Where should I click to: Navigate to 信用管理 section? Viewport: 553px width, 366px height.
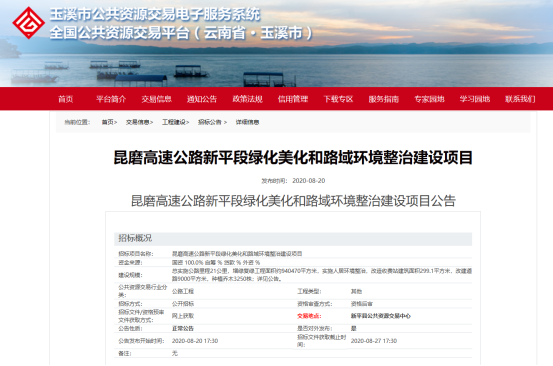click(293, 99)
